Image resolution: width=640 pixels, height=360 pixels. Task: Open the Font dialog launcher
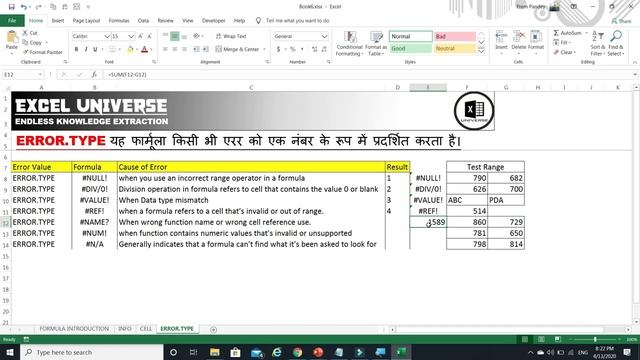coord(154,62)
